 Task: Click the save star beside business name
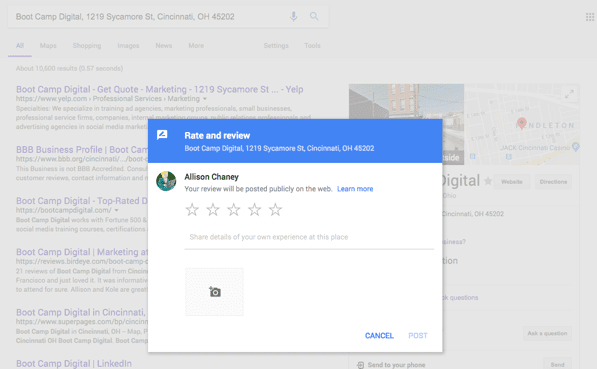click(x=488, y=181)
